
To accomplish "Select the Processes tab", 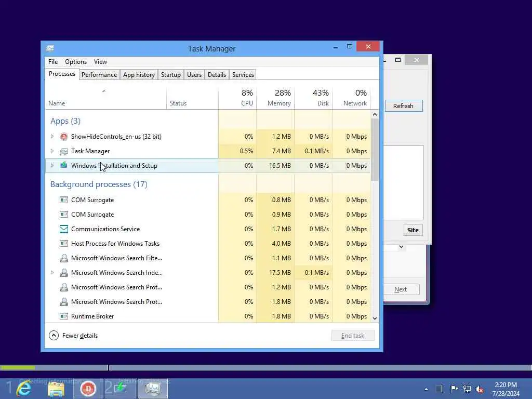I will [62, 74].
